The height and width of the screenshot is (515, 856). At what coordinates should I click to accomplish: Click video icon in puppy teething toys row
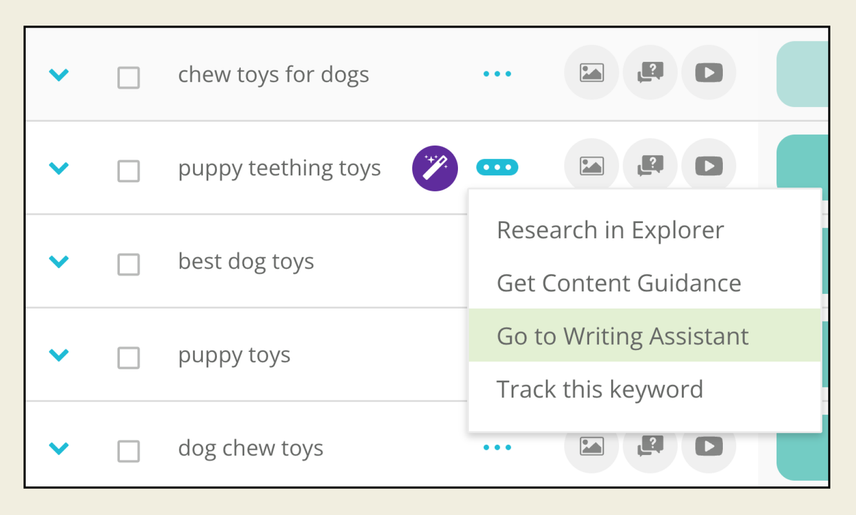(x=709, y=167)
